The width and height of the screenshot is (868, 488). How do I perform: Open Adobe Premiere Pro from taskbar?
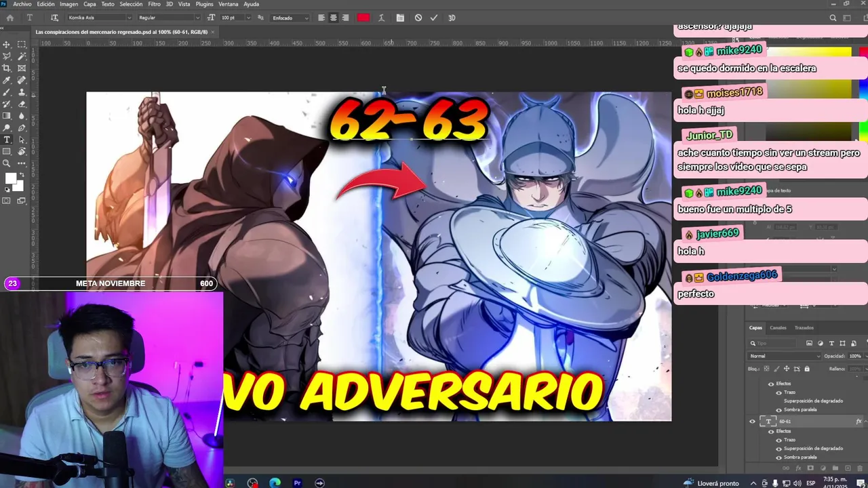click(297, 483)
